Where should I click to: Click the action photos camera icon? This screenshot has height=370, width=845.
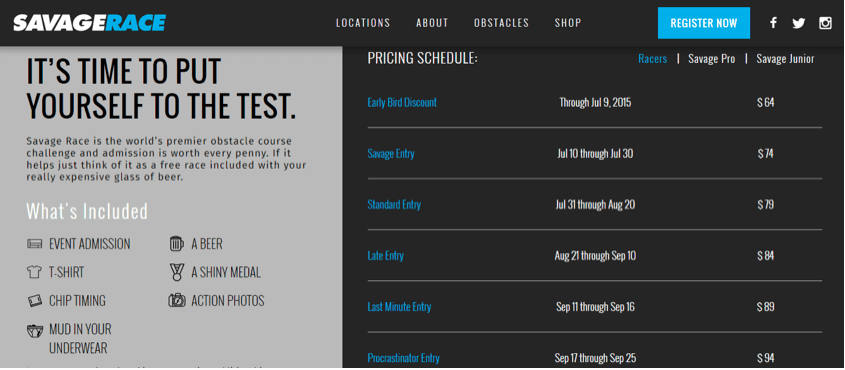coord(177,300)
